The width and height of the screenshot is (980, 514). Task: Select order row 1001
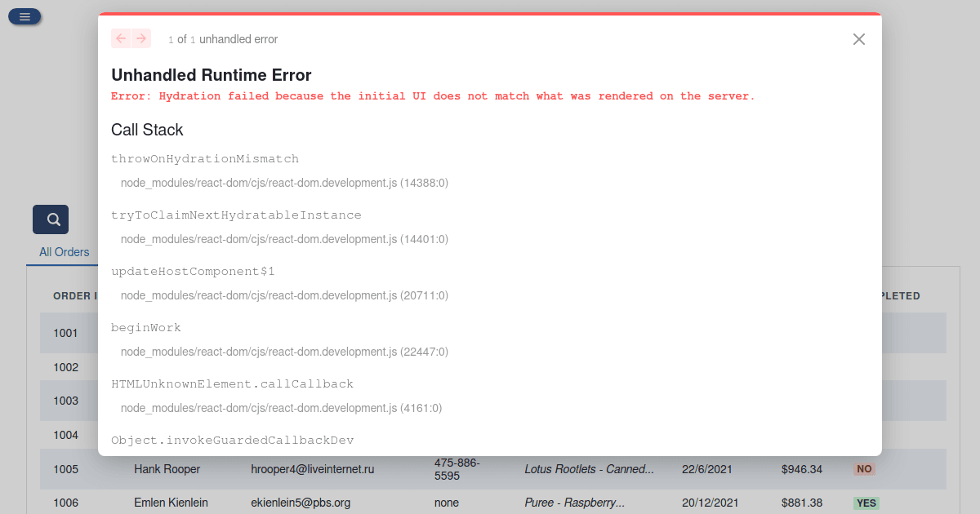point(66,333)
